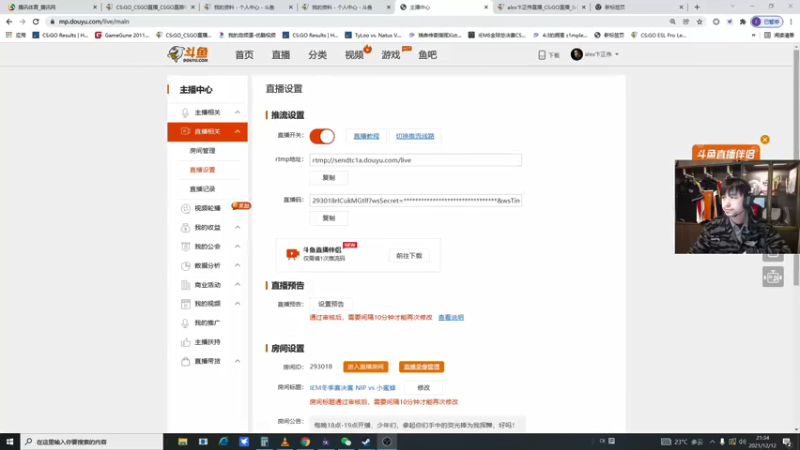Screen dimensions: 800x450
Task: Open 视频 in the top navigation
Action: [x=354, y=55]
